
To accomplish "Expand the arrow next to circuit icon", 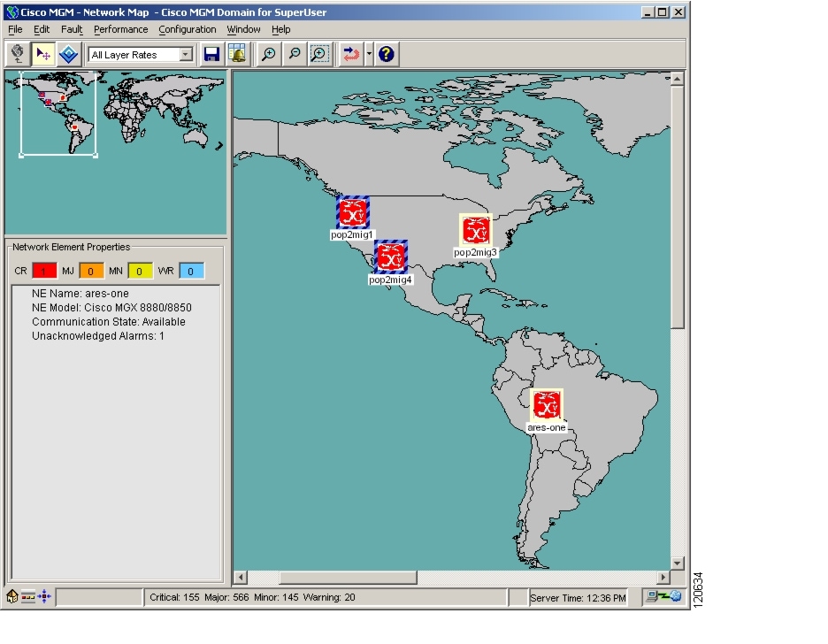I will click(x=369, y=54).
